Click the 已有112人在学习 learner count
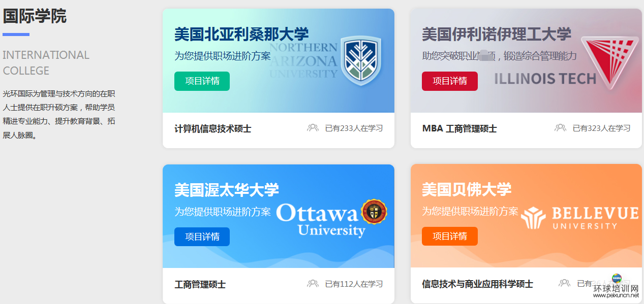The height and width of the screenshot is (304, 644). (354, 284)
